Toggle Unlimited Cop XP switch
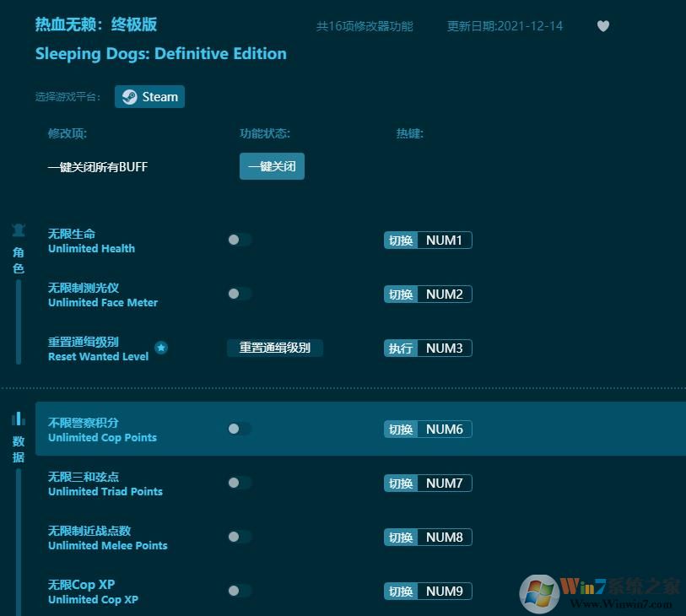This screenshot has height=616, width=686. [240, 591]
